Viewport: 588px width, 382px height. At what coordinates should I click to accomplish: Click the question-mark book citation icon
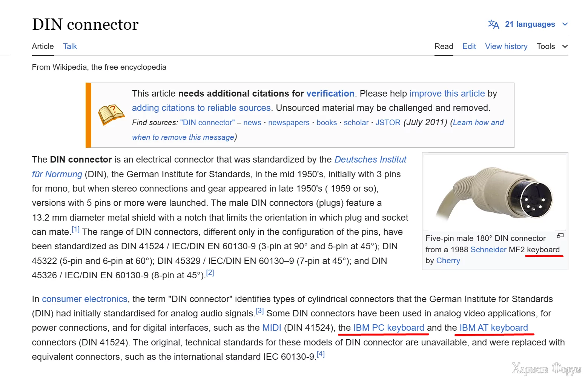[111, 115]
